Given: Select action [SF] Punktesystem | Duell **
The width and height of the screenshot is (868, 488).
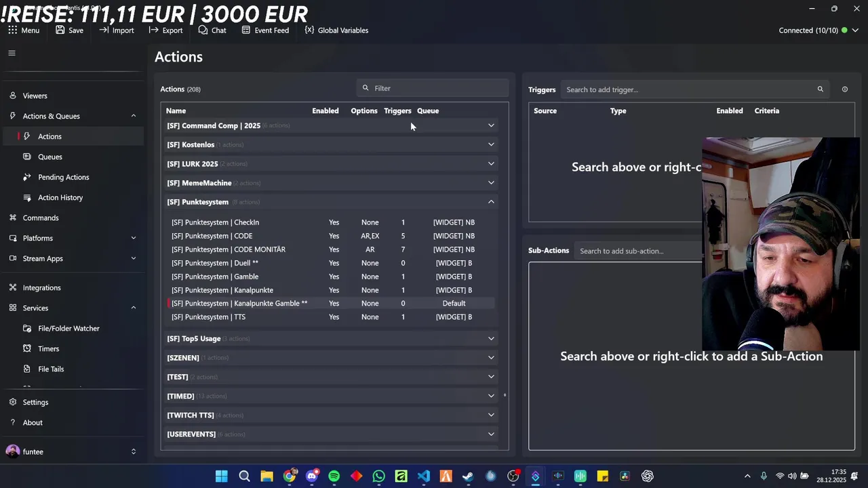Looking at the screenshot, I should 331,263.
